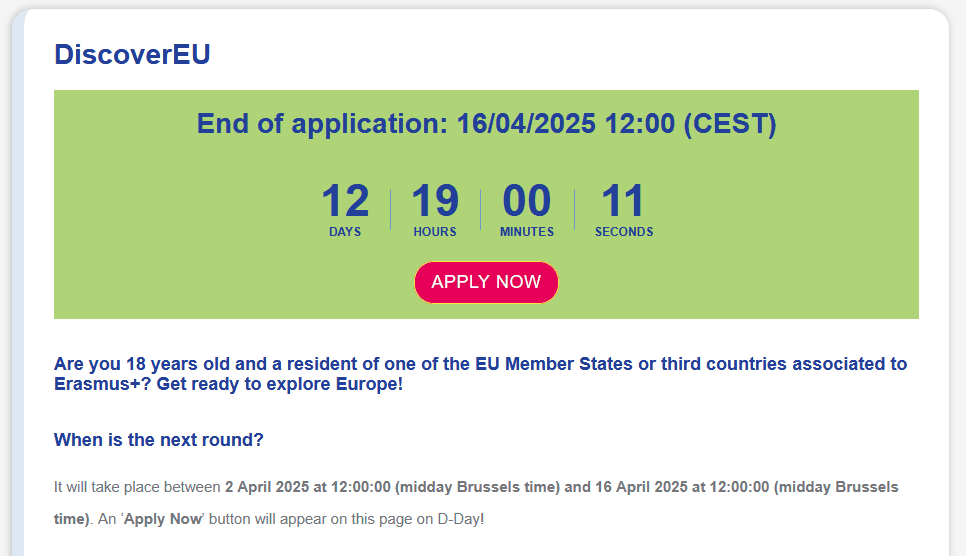The image size is (966, 556).
Task: Click the divider between days and hours
Action: click(390, 209)
